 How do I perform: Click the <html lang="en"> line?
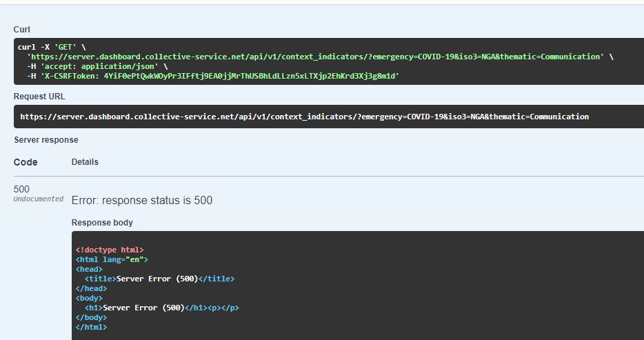point(112,259)
